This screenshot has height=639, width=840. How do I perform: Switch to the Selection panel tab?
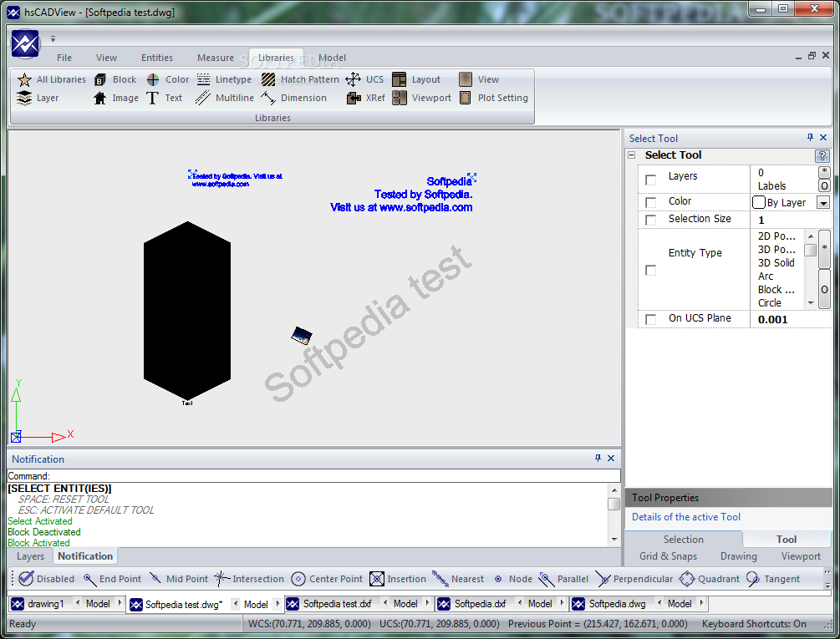pos(683,540)
